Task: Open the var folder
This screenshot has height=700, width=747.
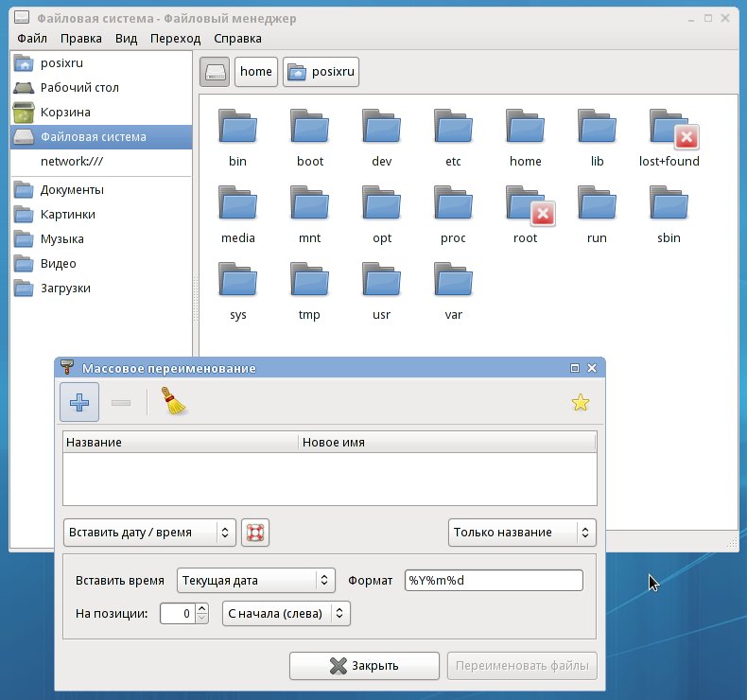Action: [453, 290]
